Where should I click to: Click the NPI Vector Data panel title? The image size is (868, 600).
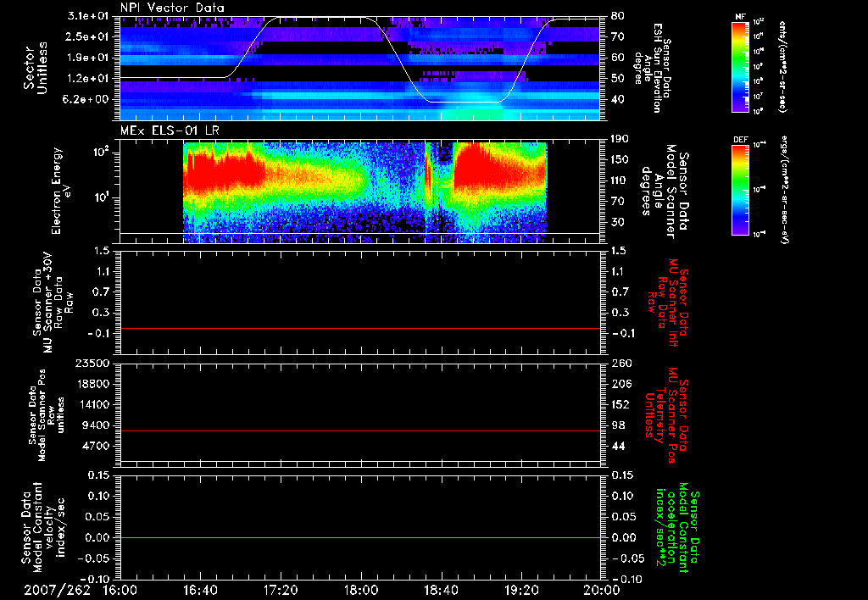click(x=172, y=8)
